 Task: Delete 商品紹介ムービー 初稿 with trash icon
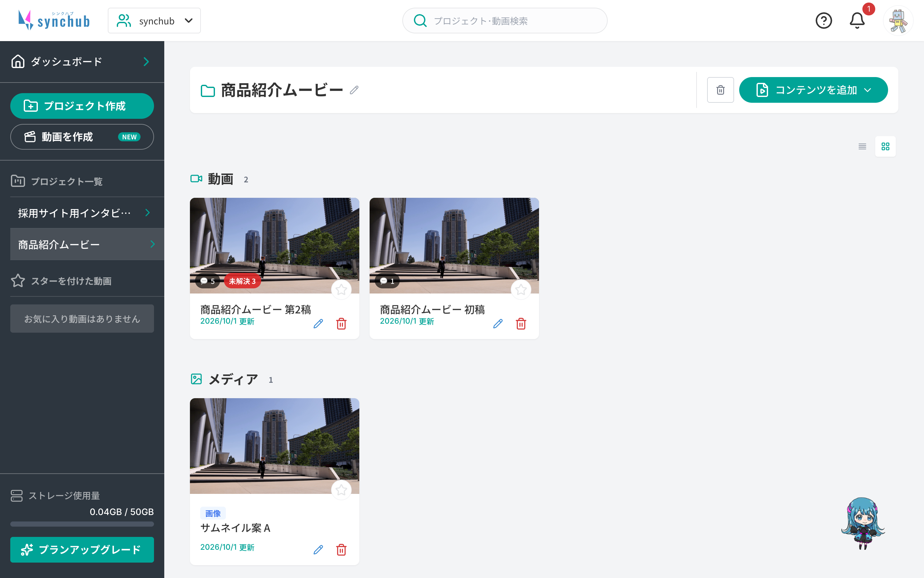pos(521,324)
